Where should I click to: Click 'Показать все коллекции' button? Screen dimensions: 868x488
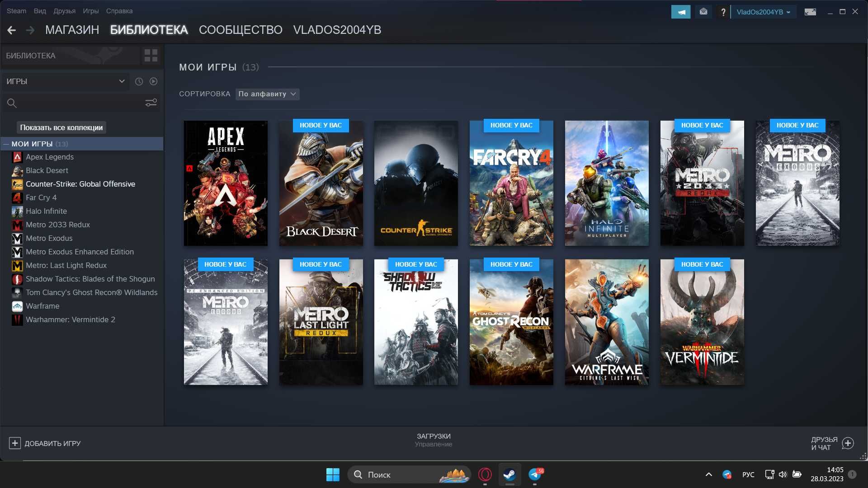click(61, 127)
